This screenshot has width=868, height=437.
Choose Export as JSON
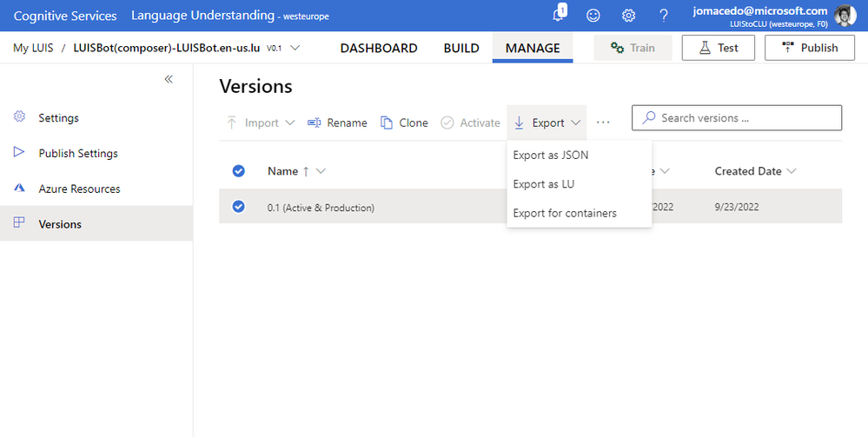coord(579,156)
